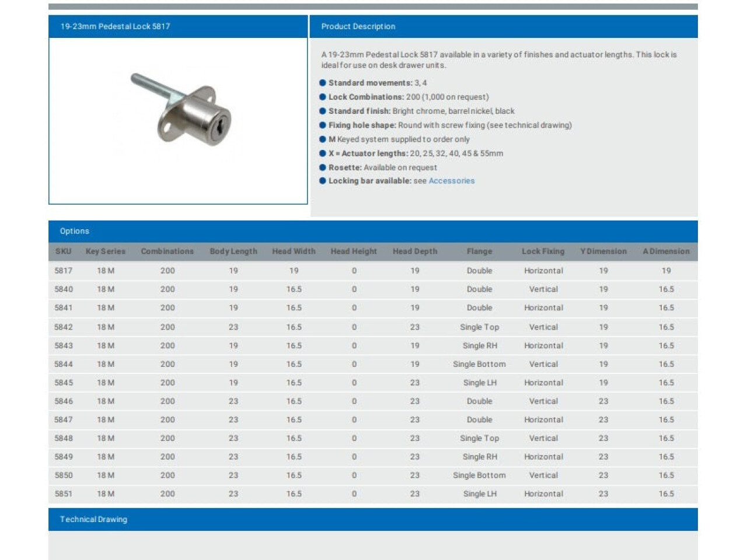The width and height of the screenshot is (747, 560).
Task: Click the A Dimension column header
Action: click(666, 251)
